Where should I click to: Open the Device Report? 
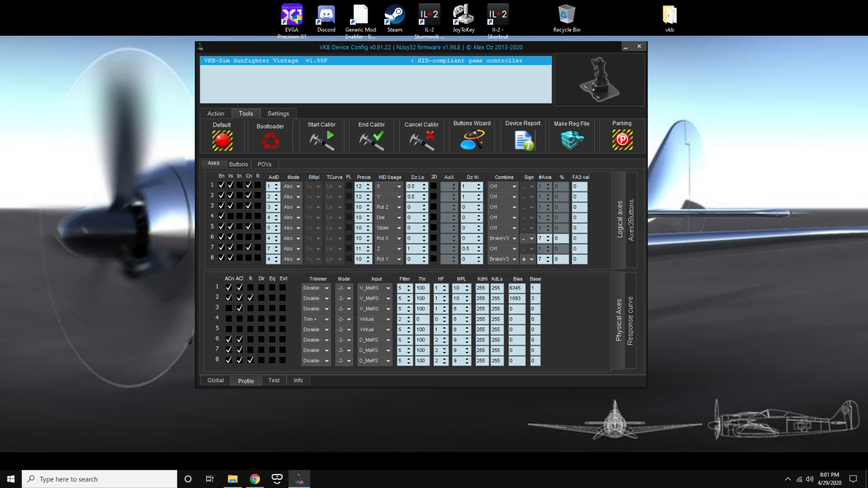point(524,140)
